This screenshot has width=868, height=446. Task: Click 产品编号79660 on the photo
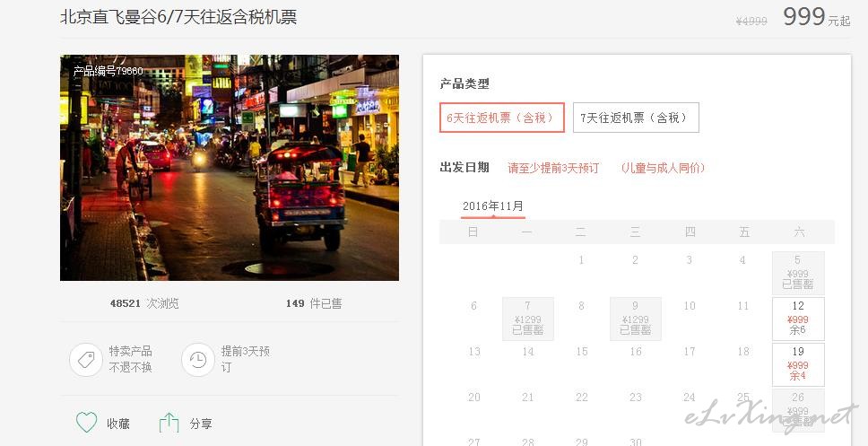(x=108, y=71)
